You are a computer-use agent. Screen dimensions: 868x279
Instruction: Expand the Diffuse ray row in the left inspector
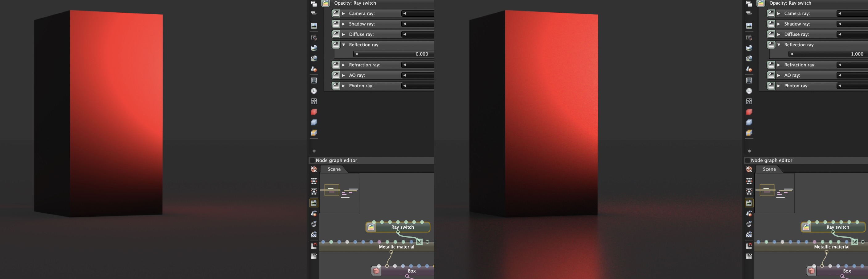point(343,34)
